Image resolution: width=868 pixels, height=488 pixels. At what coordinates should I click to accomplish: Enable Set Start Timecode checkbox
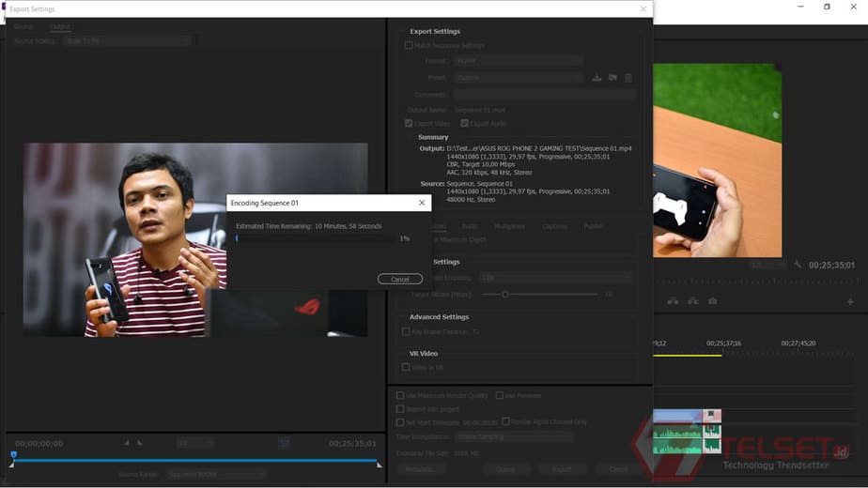[x=400, y=422]
